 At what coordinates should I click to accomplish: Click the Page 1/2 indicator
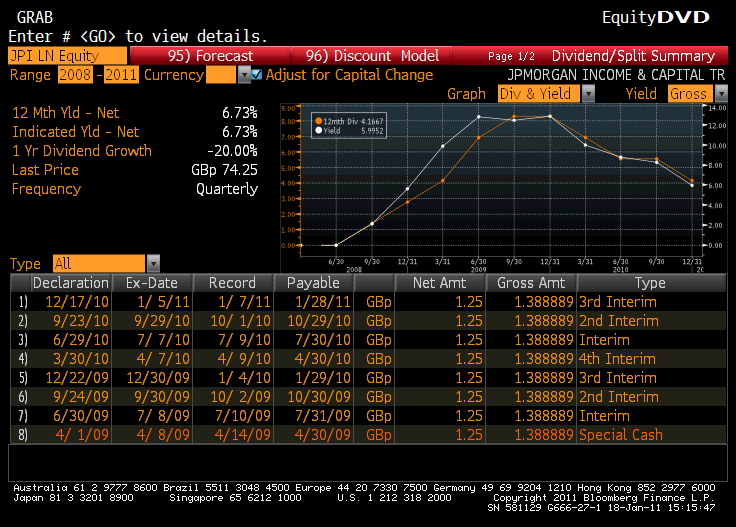click(512, 56)
